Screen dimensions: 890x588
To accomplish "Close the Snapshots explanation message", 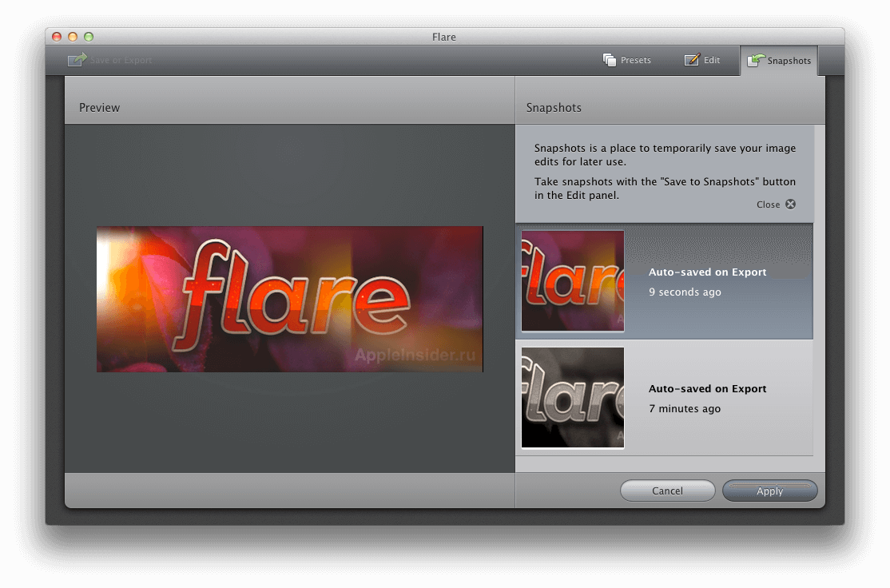I will (x=774, y=204).
